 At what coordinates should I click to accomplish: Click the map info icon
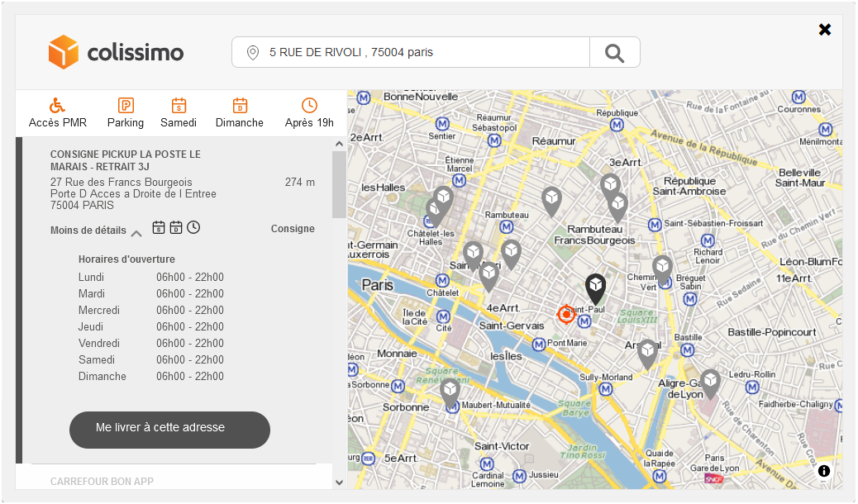[x=824, y=471]
